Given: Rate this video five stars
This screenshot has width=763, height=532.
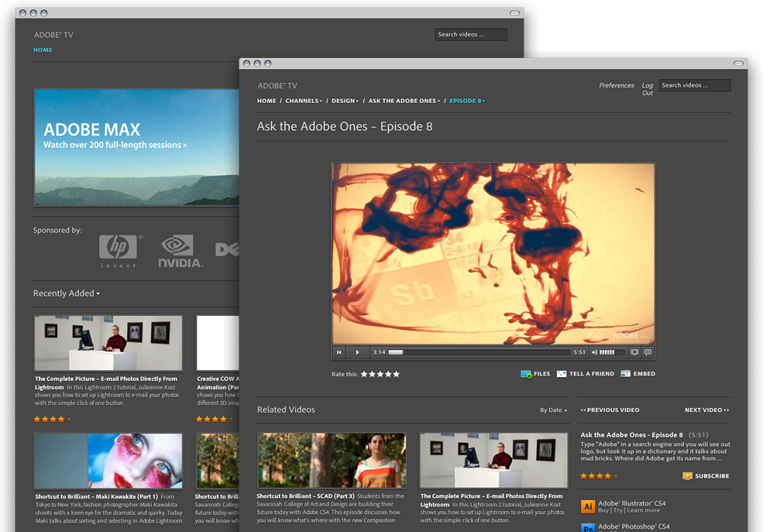Looking at the screenshot, I should click(397, 373).
